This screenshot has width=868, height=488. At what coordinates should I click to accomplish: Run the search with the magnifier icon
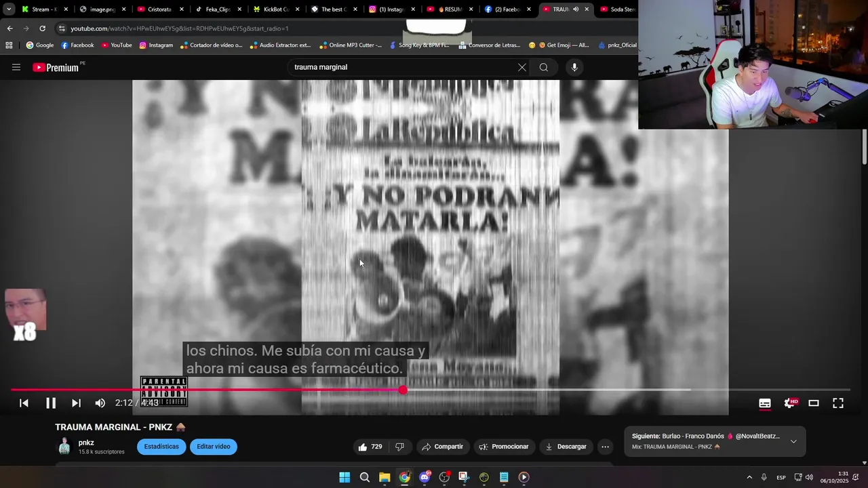(x=544, y=67)
